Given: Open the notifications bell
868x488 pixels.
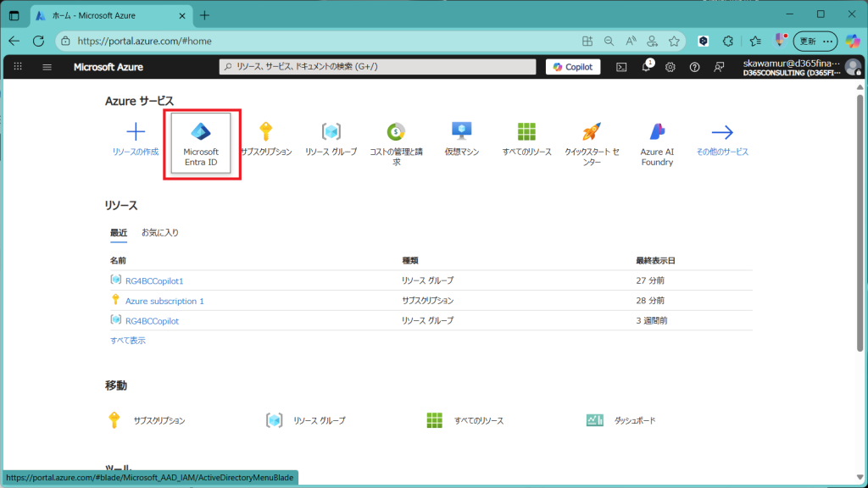Looking at the screenshot, I should pyautogui.click(x=646, y=67).
